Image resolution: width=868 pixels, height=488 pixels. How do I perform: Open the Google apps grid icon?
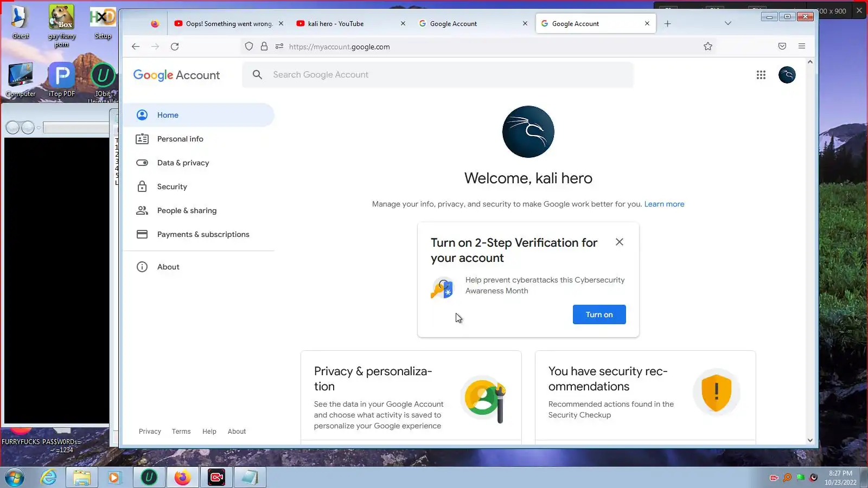click(x=761, y=75)
